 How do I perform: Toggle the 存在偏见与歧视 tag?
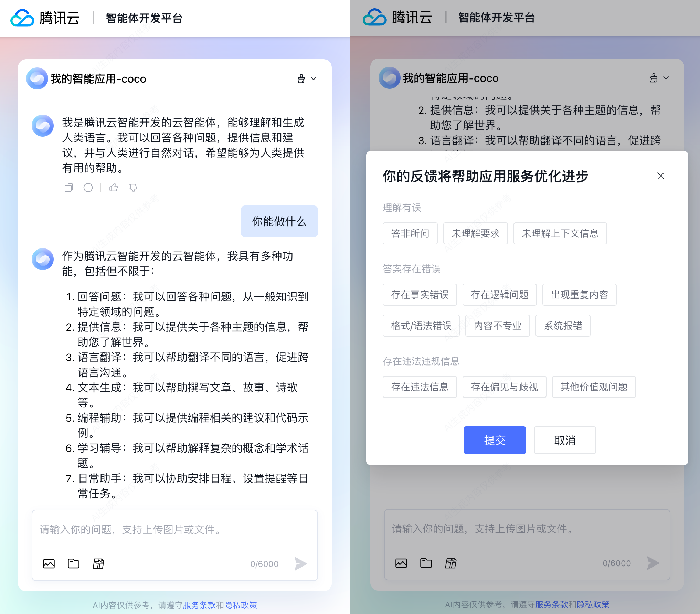[x=504, y=387]
